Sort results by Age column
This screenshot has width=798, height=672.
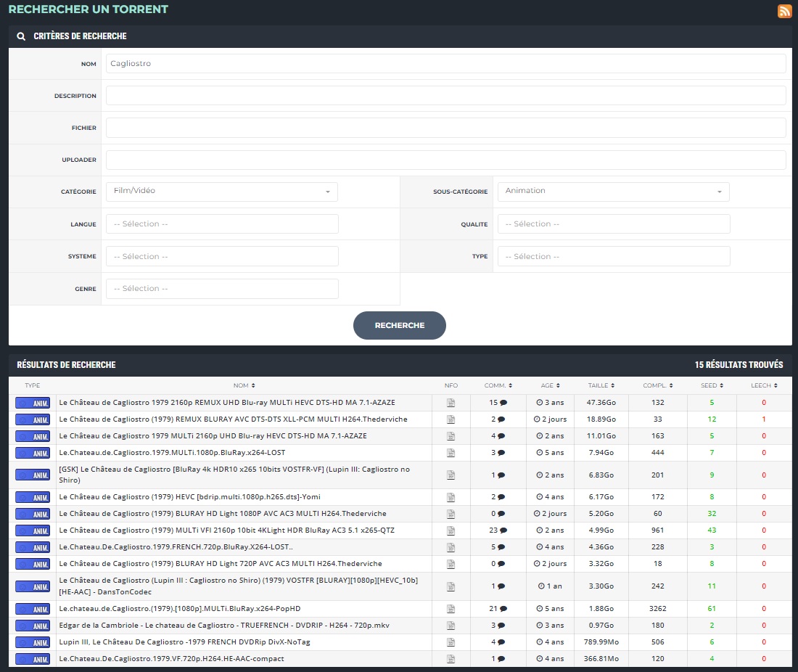pyautogui.click(x=550, y=385)
